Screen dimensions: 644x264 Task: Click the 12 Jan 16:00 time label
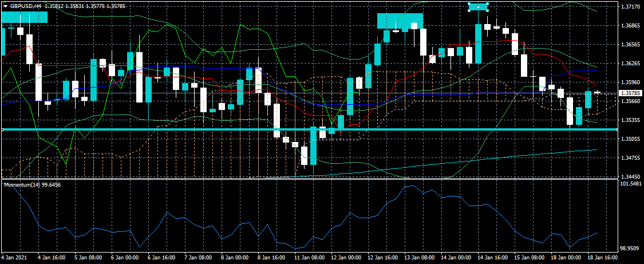point(382,258)
